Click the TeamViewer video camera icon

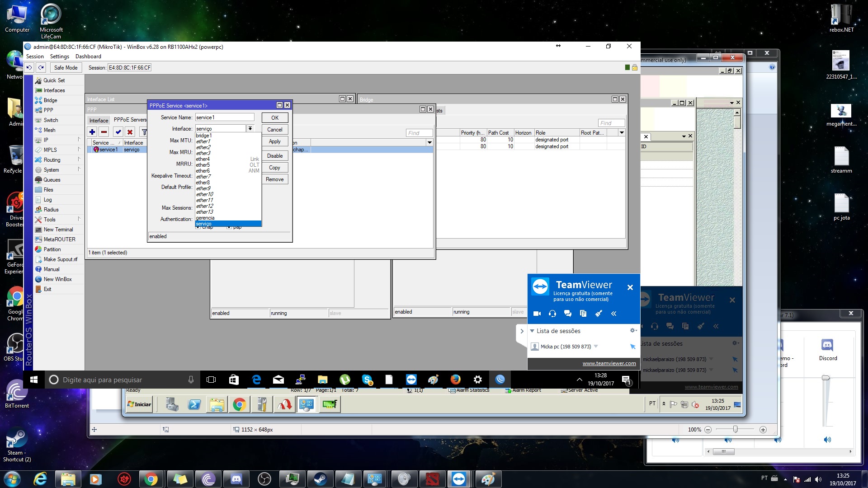click(x=537, y=314)
